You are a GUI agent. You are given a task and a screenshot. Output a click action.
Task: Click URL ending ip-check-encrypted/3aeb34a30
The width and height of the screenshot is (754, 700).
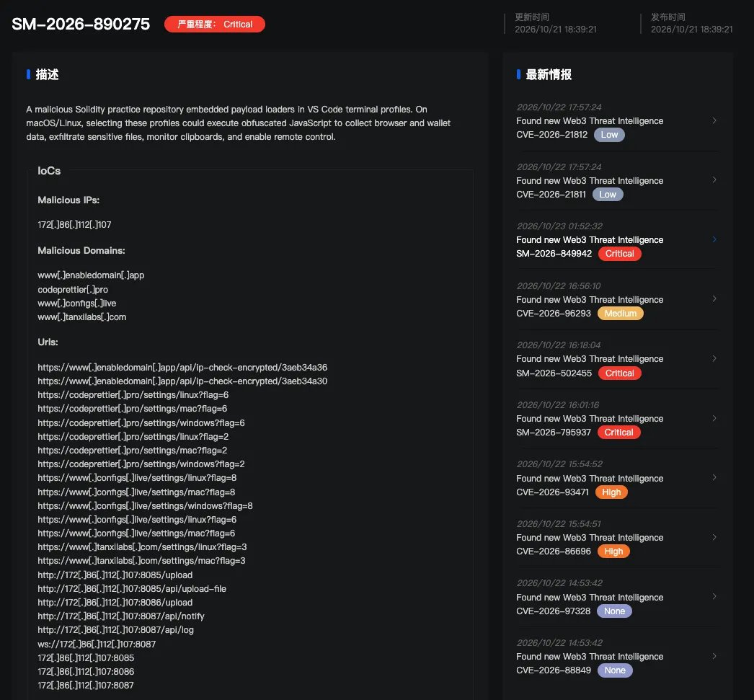click(182, 381)
